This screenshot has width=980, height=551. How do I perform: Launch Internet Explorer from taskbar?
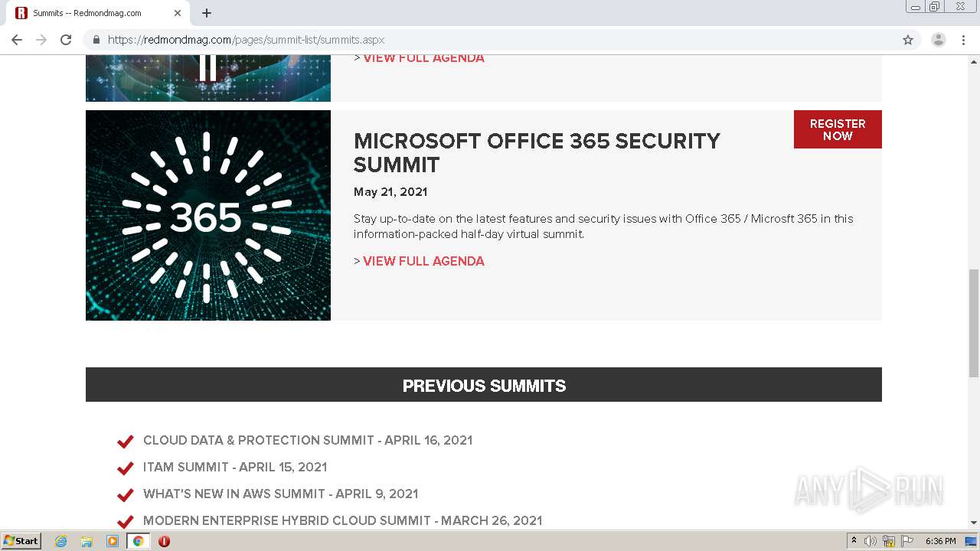(x=60, y=541)
